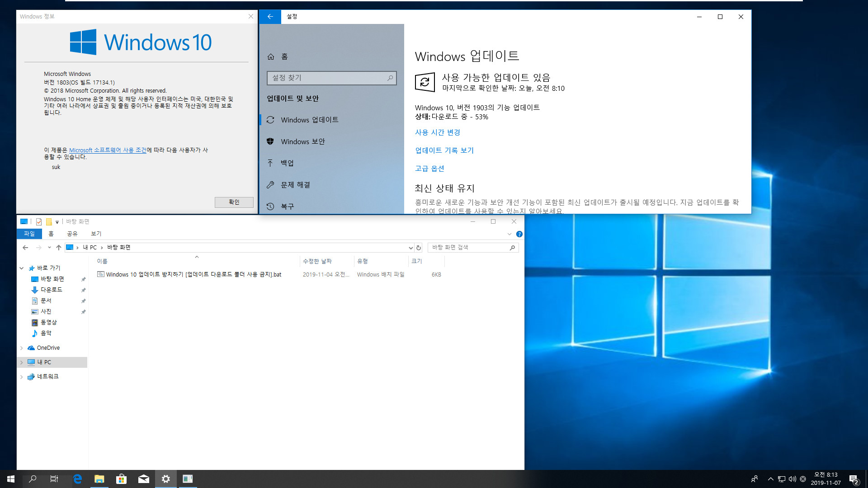Select 네트워크 in navigation pane

coord(47,376)
